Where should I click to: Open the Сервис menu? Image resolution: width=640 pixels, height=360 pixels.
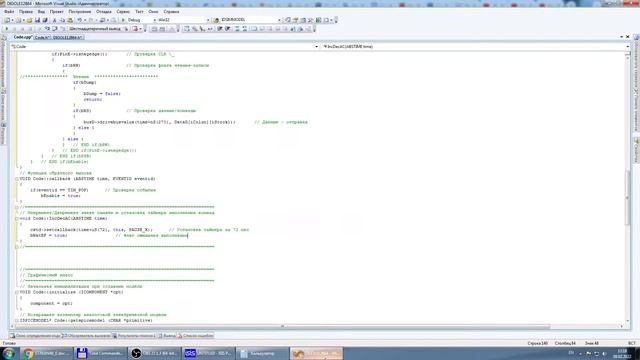pyautogui.click(x=123, y=12)
